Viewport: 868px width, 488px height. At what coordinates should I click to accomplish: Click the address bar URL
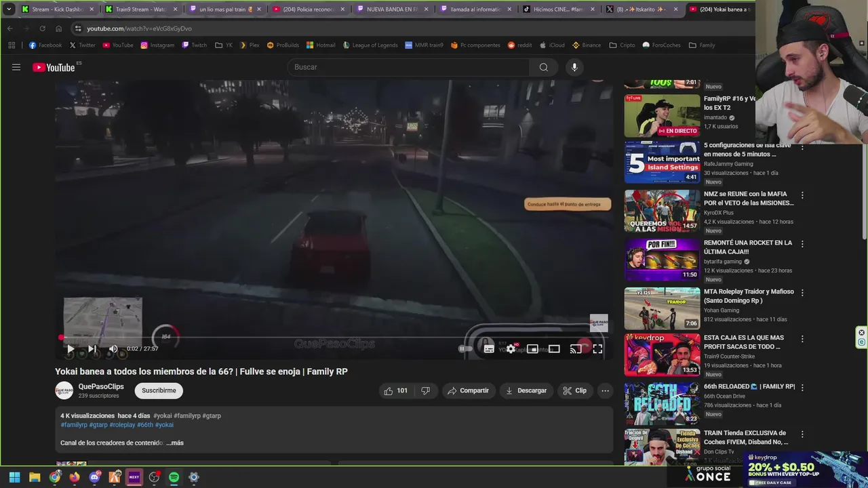tap(139, 28)
